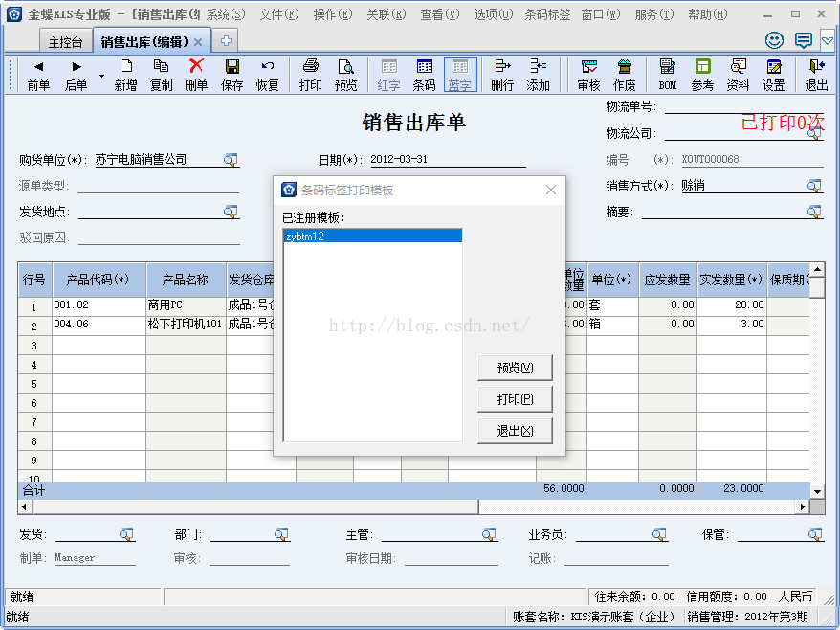Go to next document with 后单

click(x=77, y=75)
